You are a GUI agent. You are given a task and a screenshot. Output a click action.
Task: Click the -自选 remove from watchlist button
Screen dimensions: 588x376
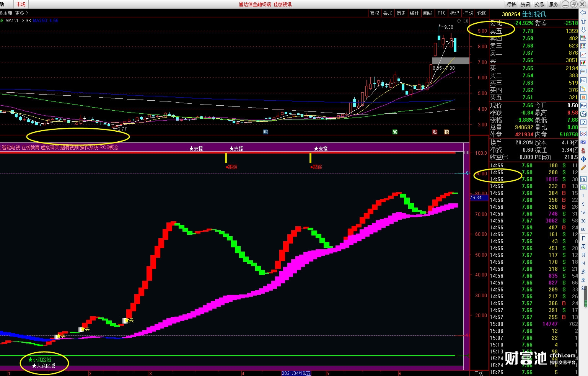click(x=468, y=13)
